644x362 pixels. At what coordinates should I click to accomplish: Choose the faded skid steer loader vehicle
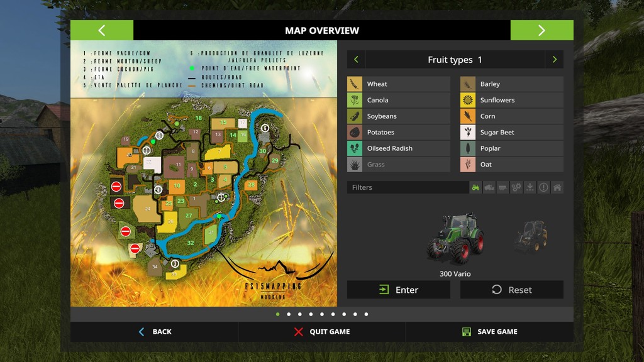tap(531, 236)
